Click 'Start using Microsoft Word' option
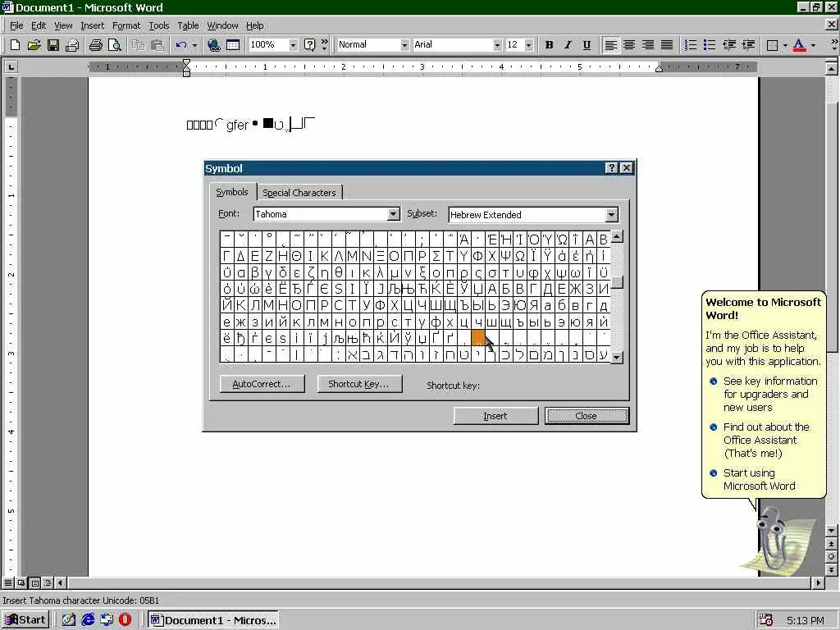The width and height of the screenshot is (840, 630). point(759,479)
